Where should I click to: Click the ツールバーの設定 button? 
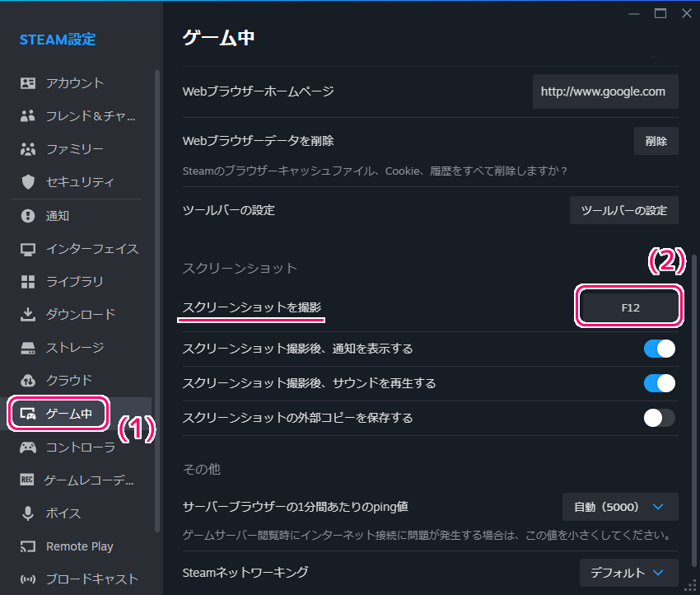pyautogui.click(x=624, y=210)
